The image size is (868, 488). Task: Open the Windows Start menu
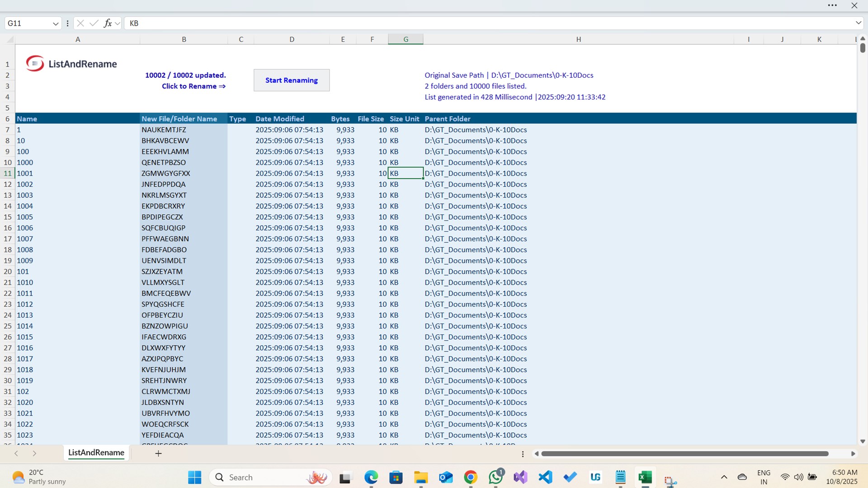[195, 477]
